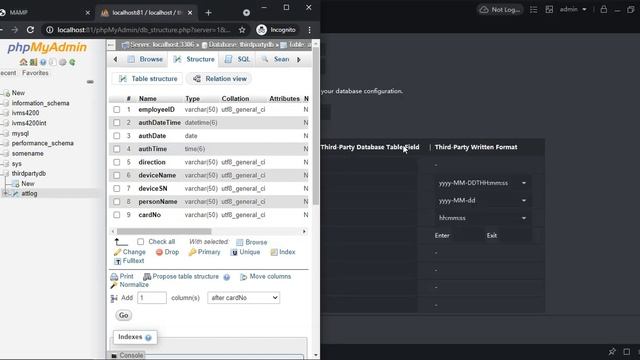Switch to the Search tab

[x=276, y=59]
